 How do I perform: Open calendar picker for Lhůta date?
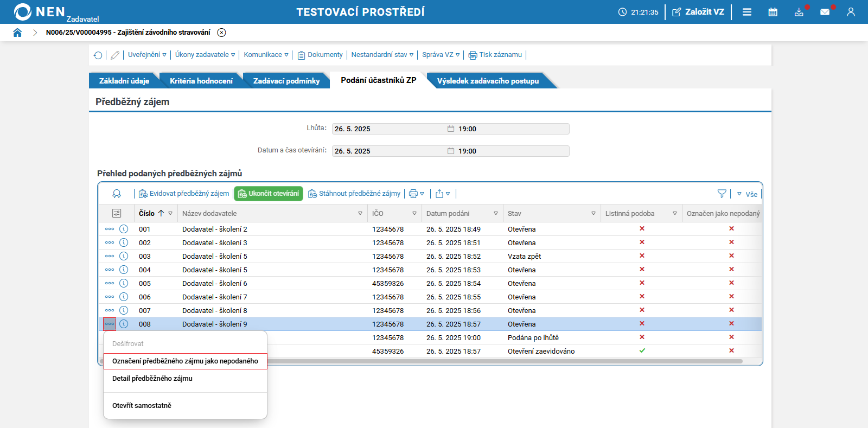coord(450,129)
